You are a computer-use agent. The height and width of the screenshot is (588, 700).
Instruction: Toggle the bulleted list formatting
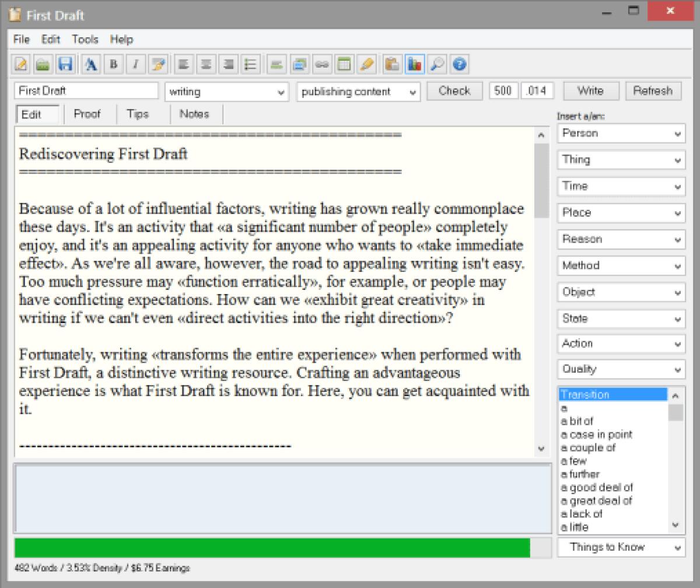click(x=250, y=64)
